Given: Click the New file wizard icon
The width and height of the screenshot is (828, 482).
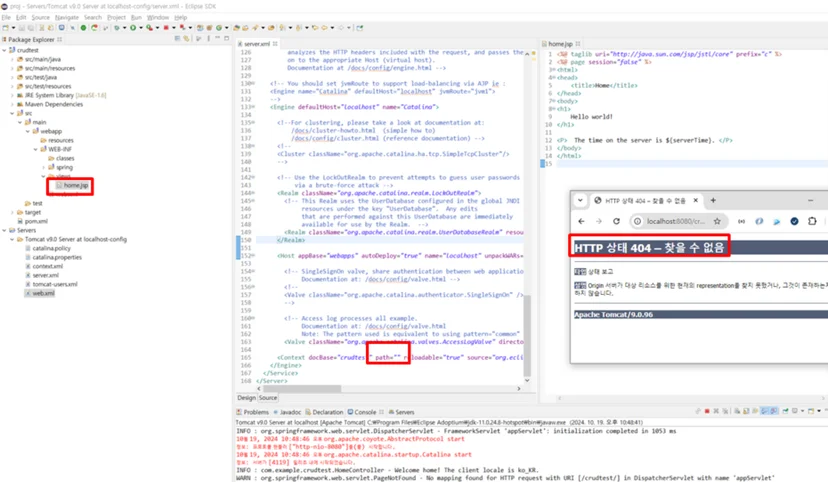Looking at the screenshot, I should pos(5,27).
